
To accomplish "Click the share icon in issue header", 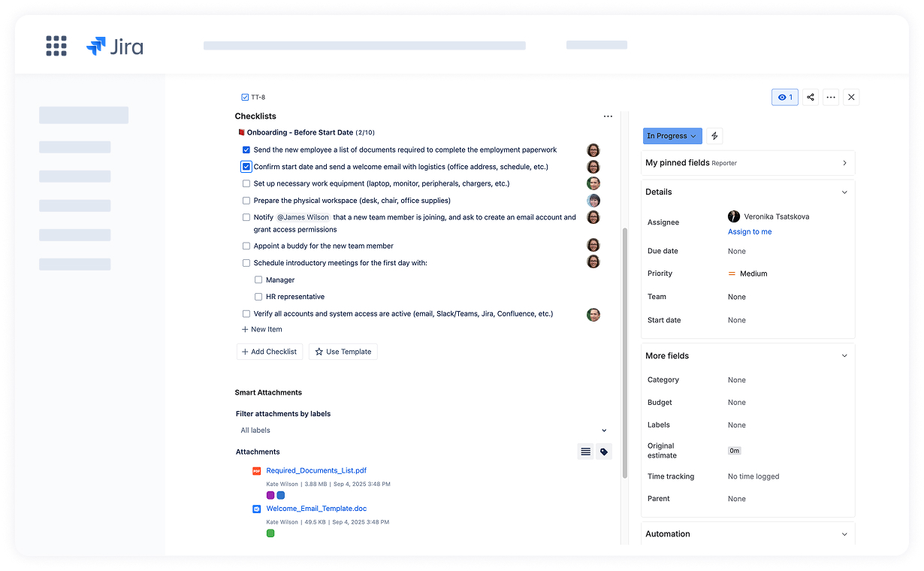I will (810, 97).
